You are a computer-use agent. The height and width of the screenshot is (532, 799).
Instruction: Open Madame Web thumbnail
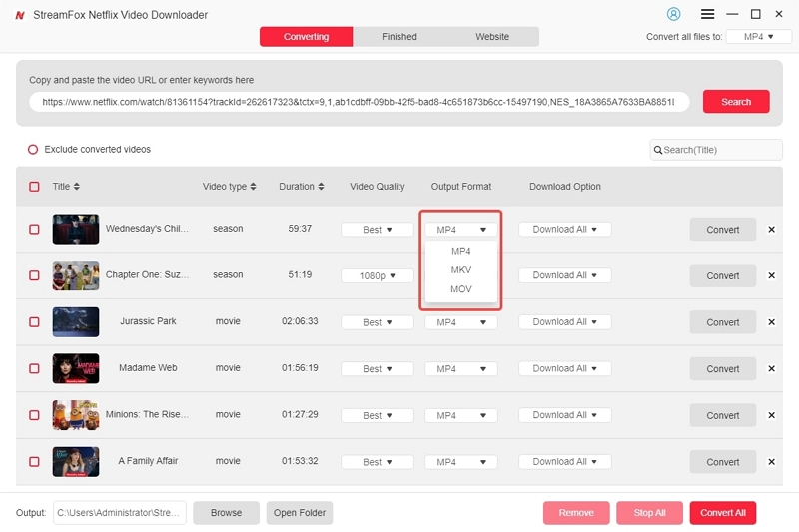[x=76, y=368]
